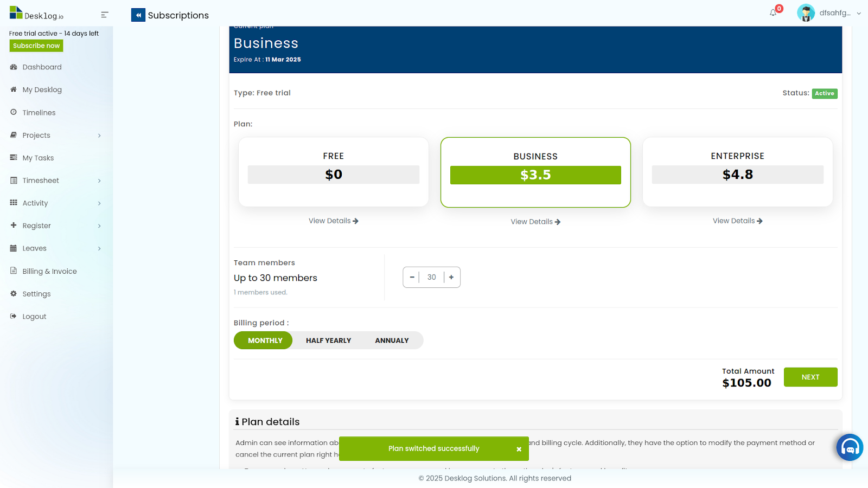Open the notifications bell
Image resolution: width=868 pixels, height=488 pixels.
[x=773, y=12]
